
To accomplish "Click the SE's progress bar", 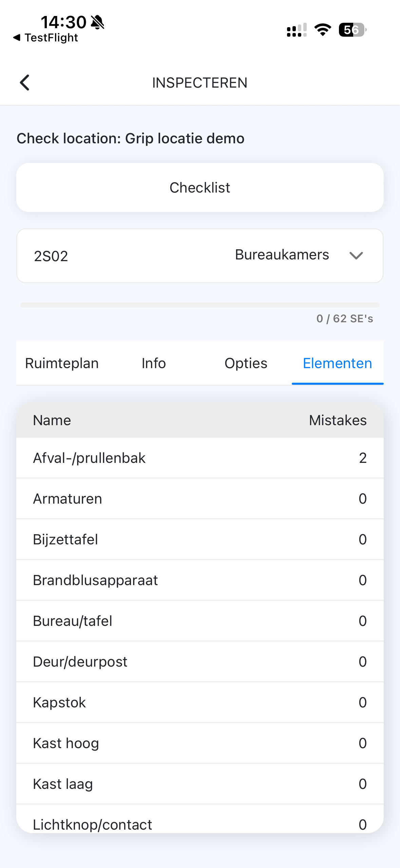I will pyautogui.click(x=200, y=305).
